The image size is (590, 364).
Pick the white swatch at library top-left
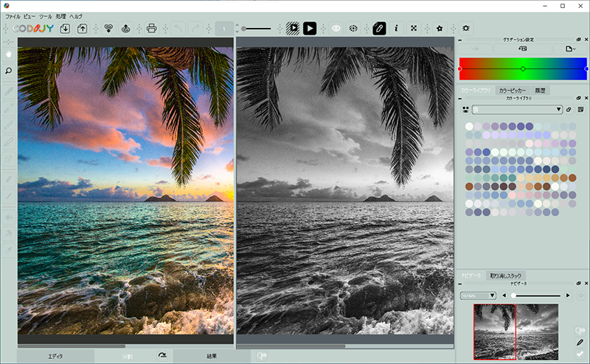[469, 126]
